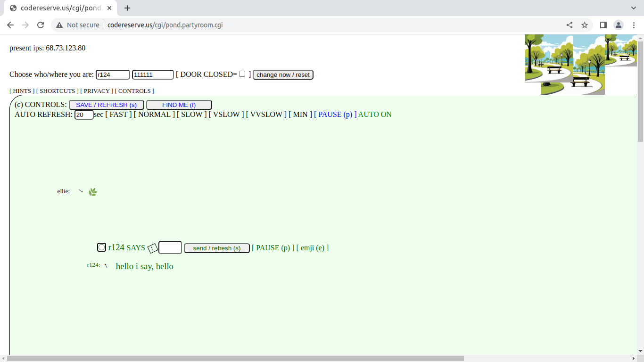Click the rotated arrow box before message input
The height and width of the screenshot is (362, 644).
152,248
